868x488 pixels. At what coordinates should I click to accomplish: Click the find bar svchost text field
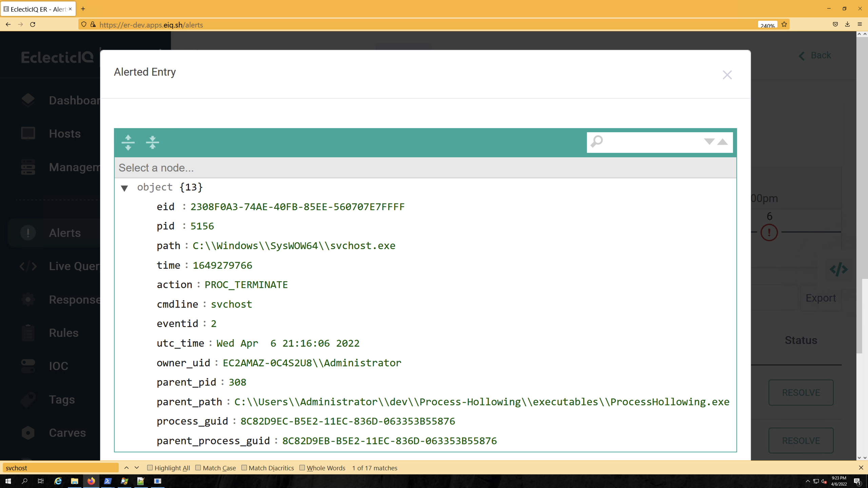(x=61, y=468)
